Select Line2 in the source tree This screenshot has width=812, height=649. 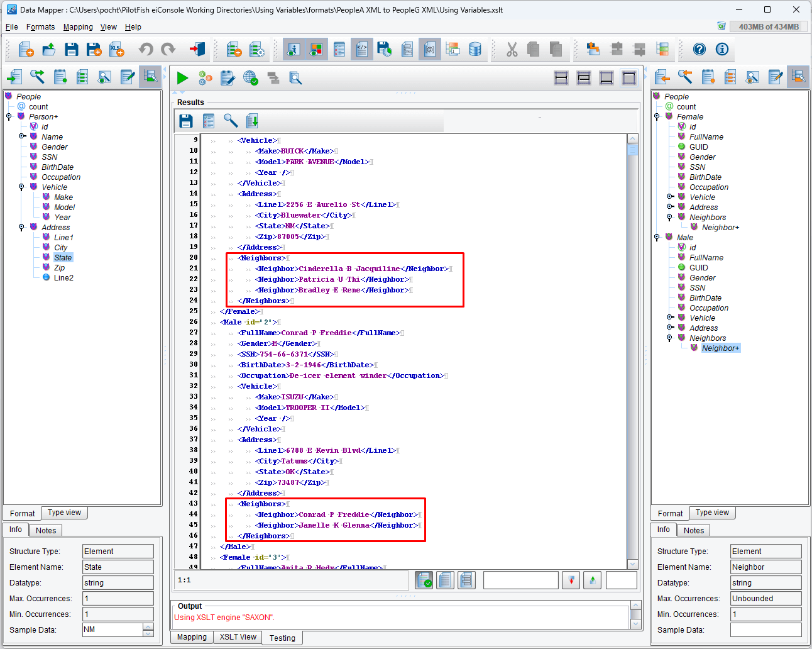point(63,277)
